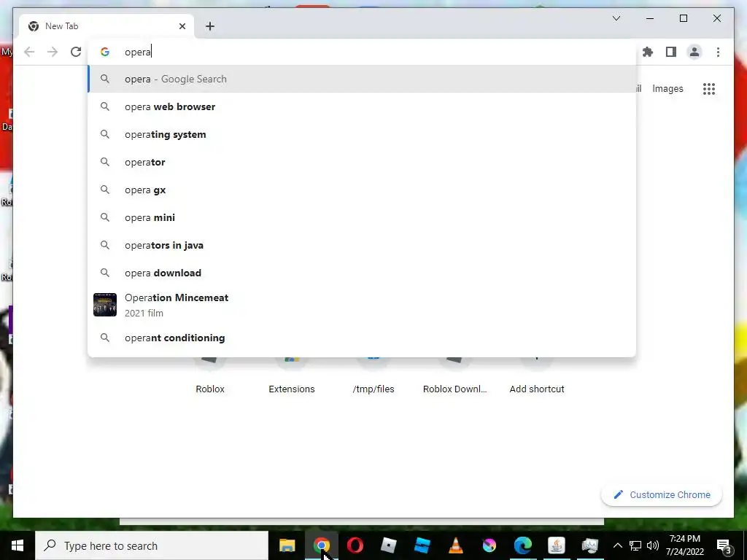The width and height of the screenshot is (747, 560).
Task: Reload the page with the refresh icon
Action: coord(76,52)
